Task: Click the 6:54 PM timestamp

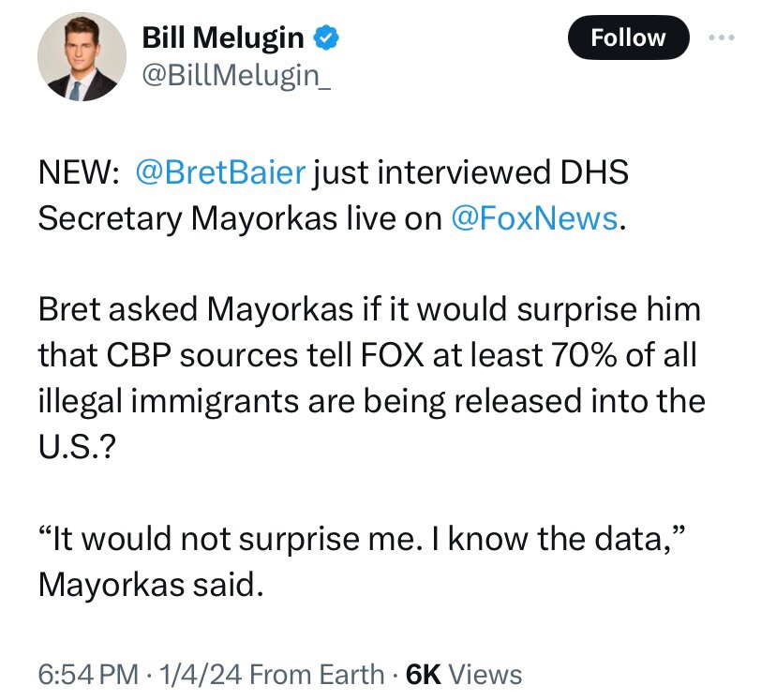Action: [90, 674]
